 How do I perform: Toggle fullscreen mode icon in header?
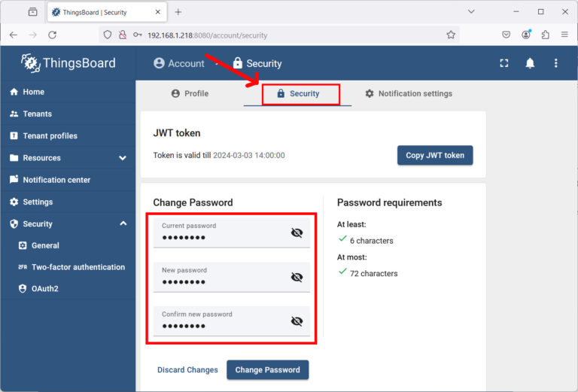[504, 63]
